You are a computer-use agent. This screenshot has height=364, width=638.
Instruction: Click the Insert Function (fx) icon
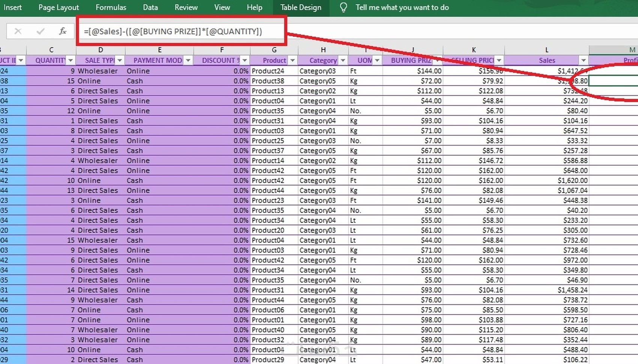click(x=63, y=31)
